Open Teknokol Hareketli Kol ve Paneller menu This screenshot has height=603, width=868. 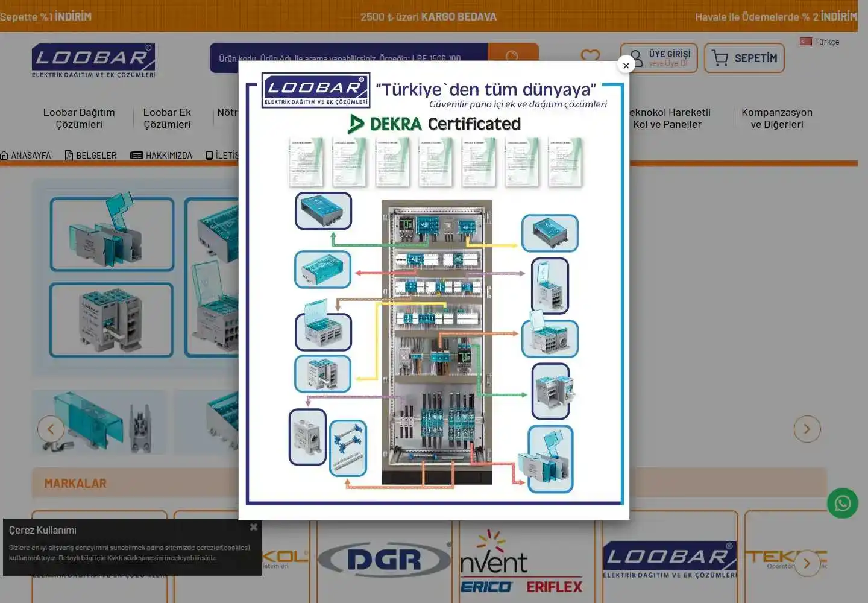667,118
